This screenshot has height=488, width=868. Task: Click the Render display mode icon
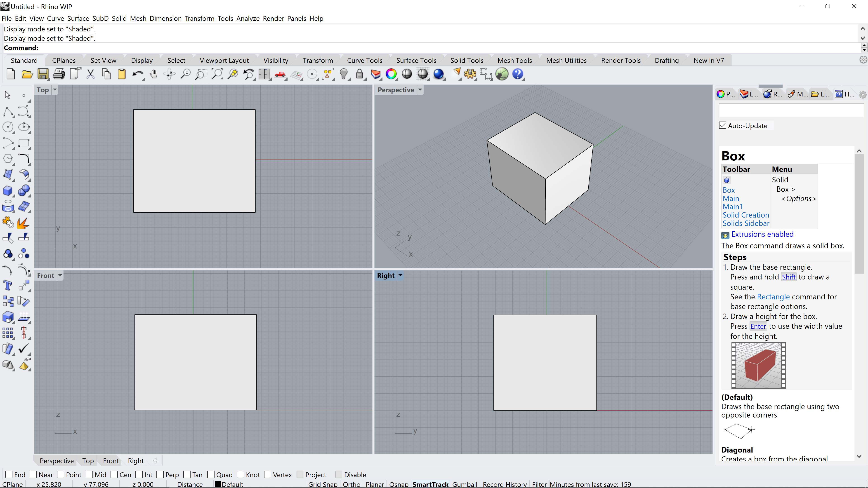(x=439, y=74)
